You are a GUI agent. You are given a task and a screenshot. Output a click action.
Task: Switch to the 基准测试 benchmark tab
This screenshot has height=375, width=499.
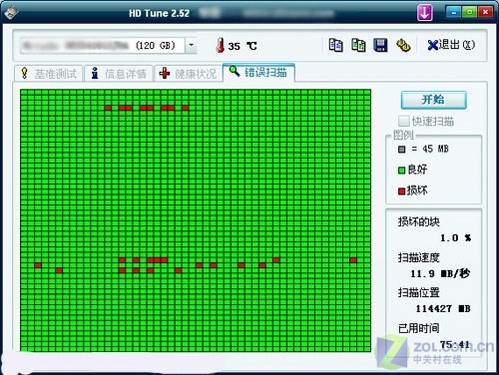point(49,73)
